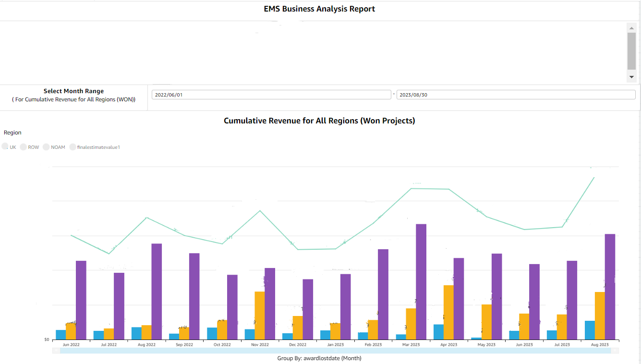
Task: Click the Cumulative Revenue chart title
Action: [x=320, y=121]
